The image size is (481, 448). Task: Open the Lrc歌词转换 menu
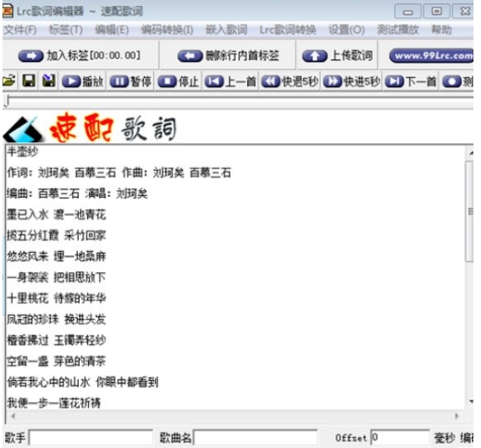tap(287, 30)
